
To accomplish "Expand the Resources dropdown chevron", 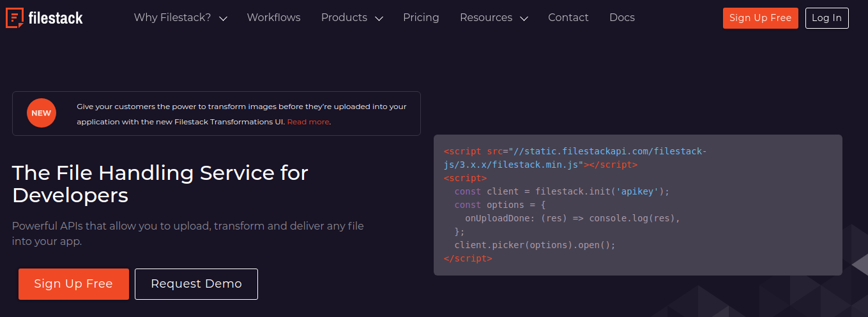I will [524, 18].
